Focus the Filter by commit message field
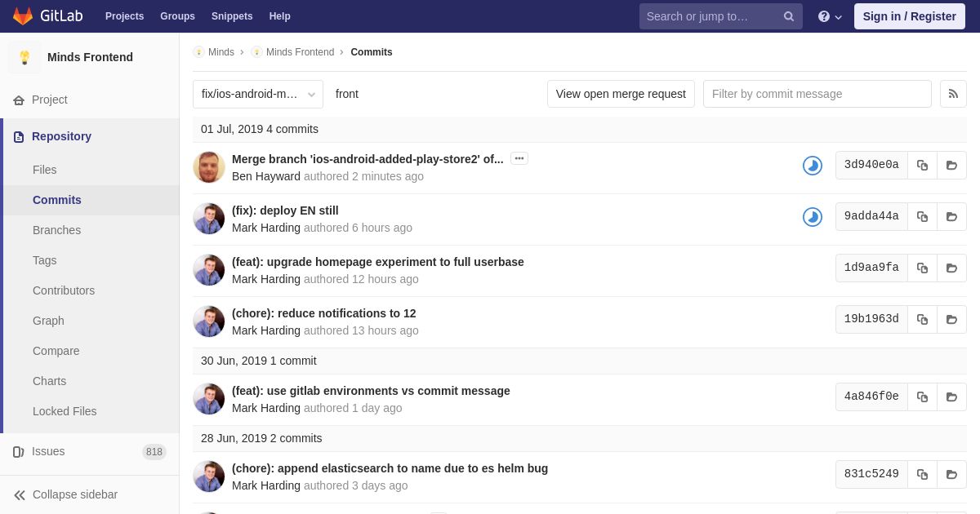The height and width of the screenshot is (514, 980). [817, 94]
